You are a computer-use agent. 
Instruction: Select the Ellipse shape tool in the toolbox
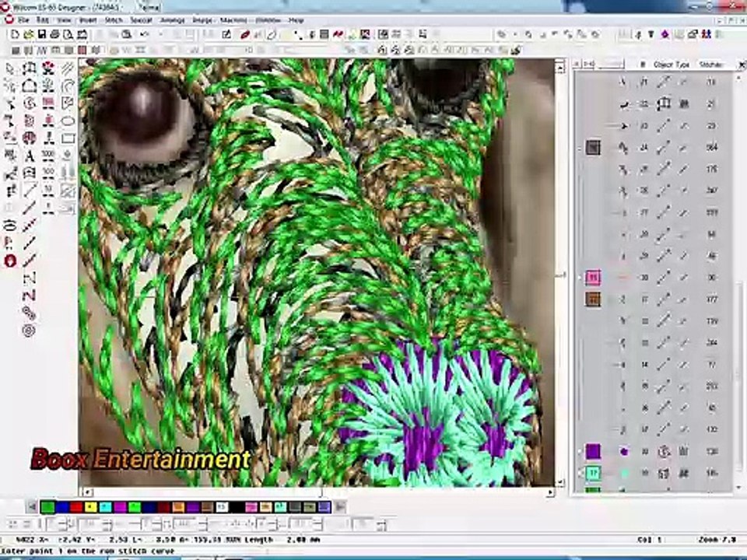point(68,121)
